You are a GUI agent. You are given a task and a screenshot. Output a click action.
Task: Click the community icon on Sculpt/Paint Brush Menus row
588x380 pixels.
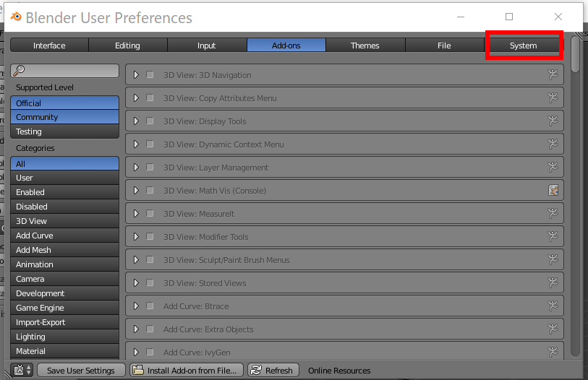pyautogui.click(x=553, y=259)
